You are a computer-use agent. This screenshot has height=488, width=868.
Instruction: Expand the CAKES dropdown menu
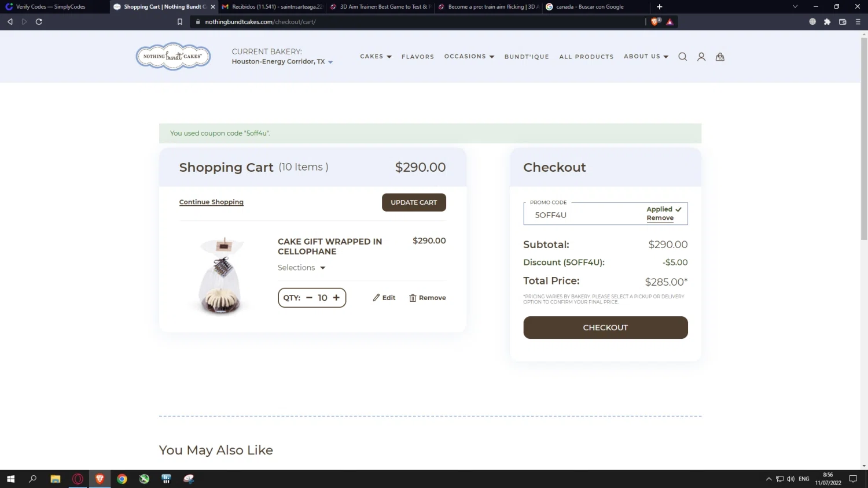(376, 57)
